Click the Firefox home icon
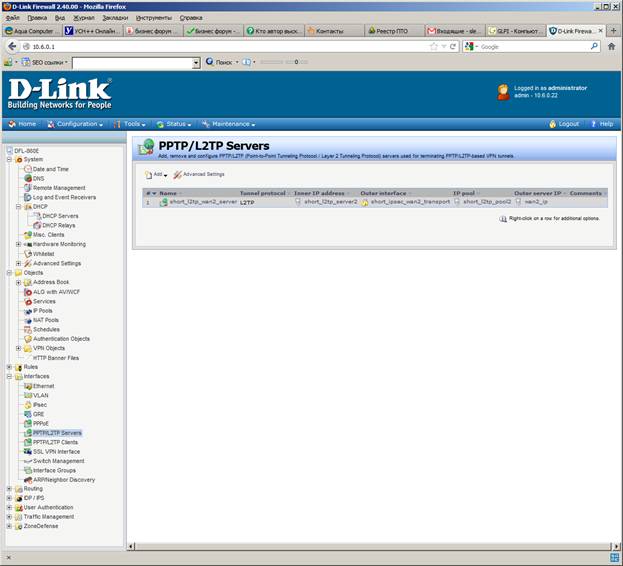The image size is (623, 566). click(611, 46)
